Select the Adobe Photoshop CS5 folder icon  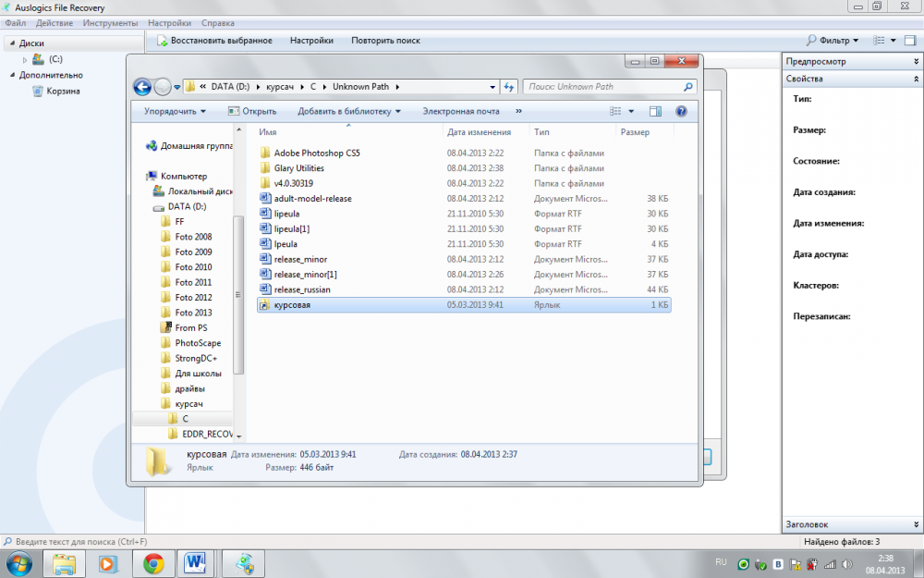(x=265, y=153)
